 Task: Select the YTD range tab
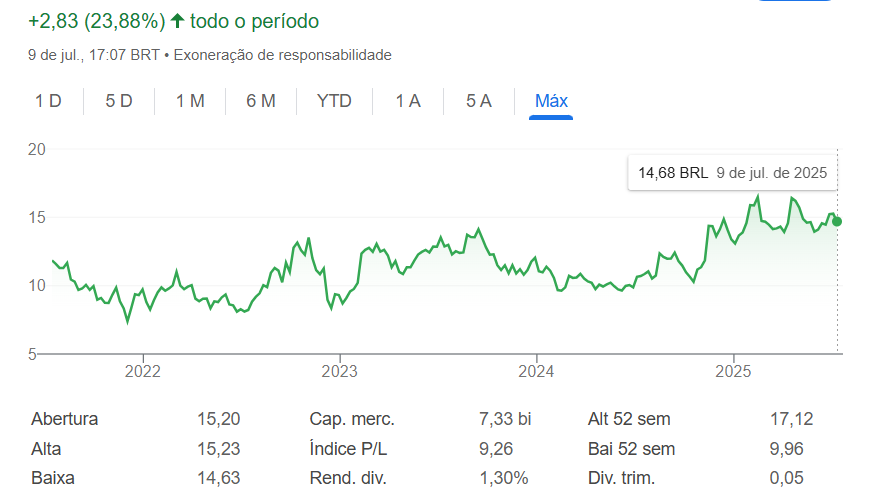[x=334, y=101]
